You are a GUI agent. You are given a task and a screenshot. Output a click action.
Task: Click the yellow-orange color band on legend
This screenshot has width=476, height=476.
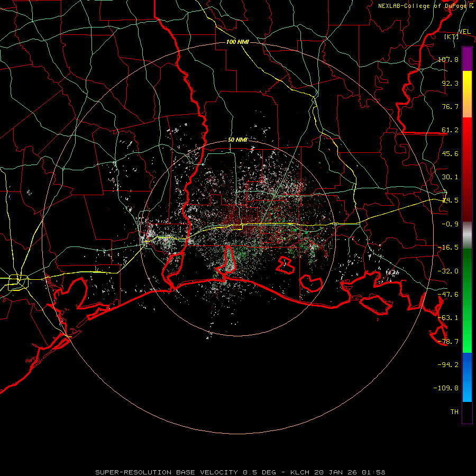click(x=467, y=94)
